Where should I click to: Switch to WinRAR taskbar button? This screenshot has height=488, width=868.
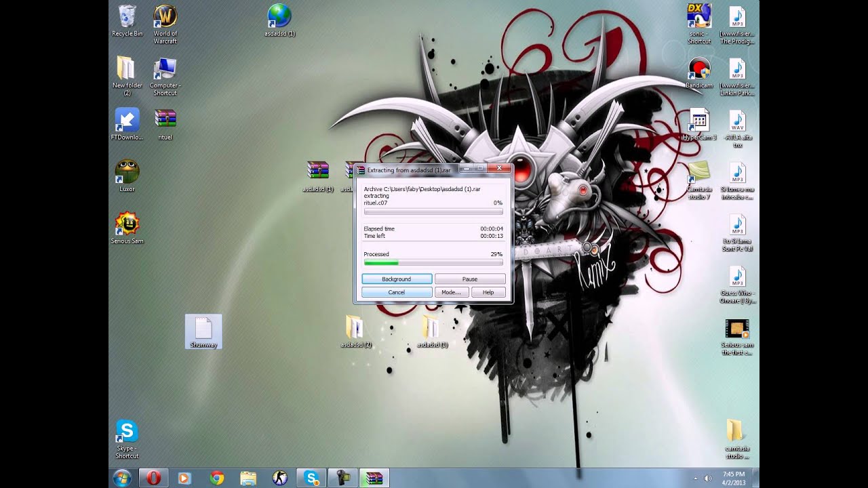pyautogui.click(x=374, y=478)
